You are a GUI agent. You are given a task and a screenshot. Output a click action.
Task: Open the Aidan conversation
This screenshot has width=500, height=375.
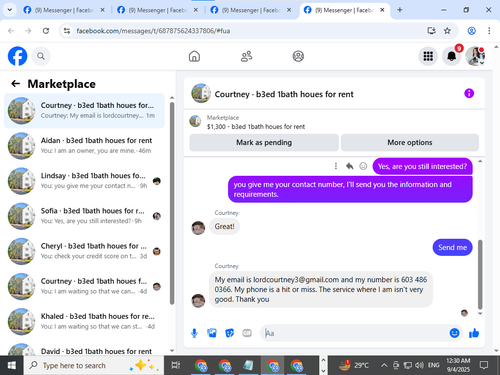click(84, 146)
